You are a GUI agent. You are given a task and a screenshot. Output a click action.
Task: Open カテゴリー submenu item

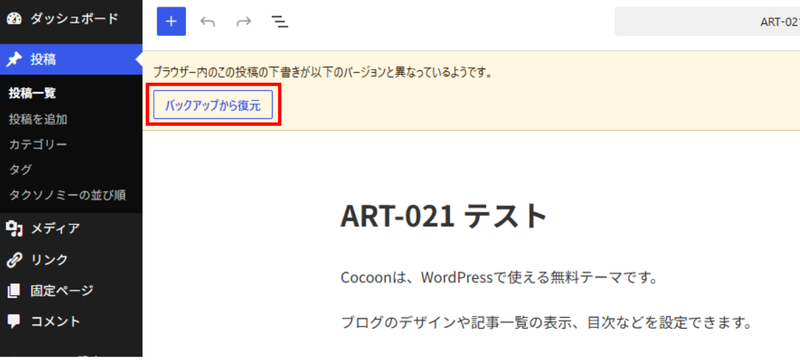click(38, 145)
